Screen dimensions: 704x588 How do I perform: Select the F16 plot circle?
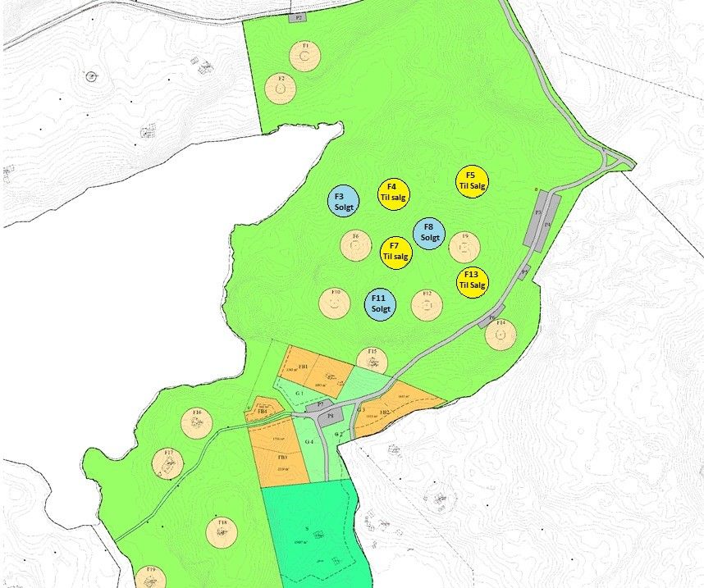197,422
